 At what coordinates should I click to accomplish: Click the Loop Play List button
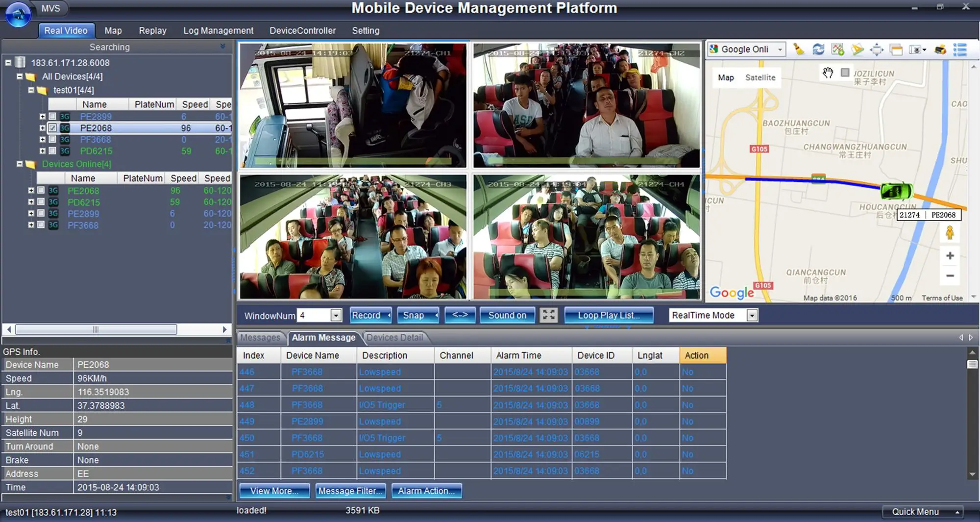tap(609, 315)
